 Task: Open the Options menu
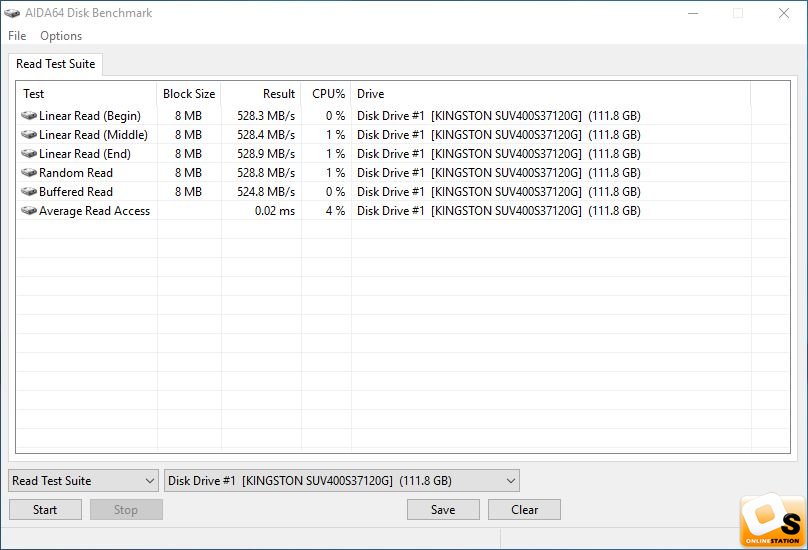[x=61, y=36]
